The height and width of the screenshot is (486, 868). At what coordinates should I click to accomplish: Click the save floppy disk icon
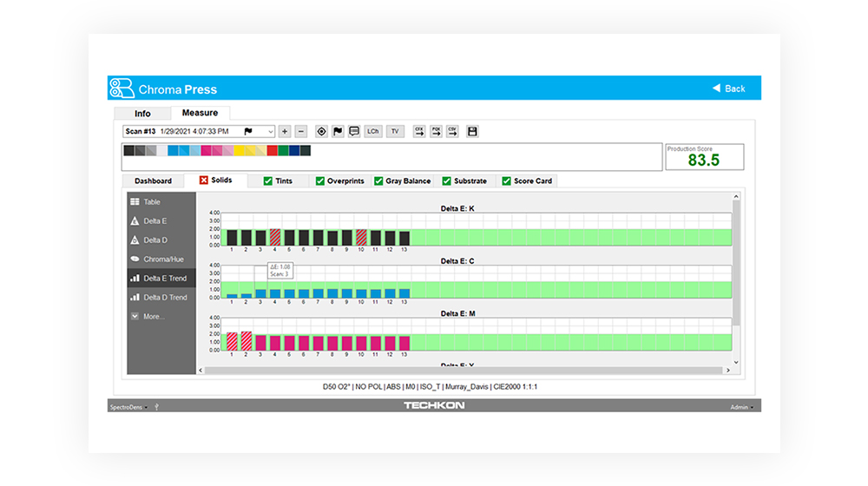click(x=472, y=132)
